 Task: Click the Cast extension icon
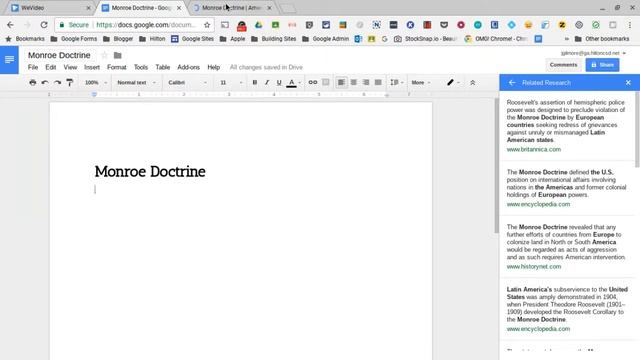pyautogui.click(x=225, y=25)
